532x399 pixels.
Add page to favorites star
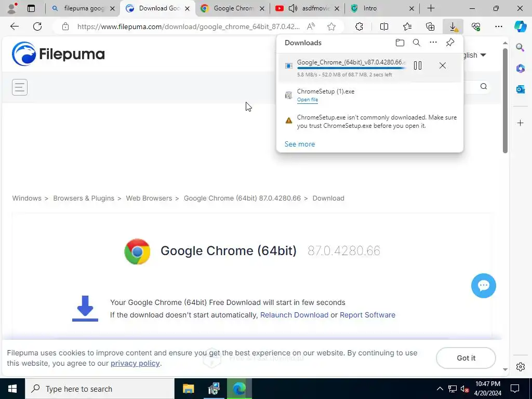coord(331,26)
